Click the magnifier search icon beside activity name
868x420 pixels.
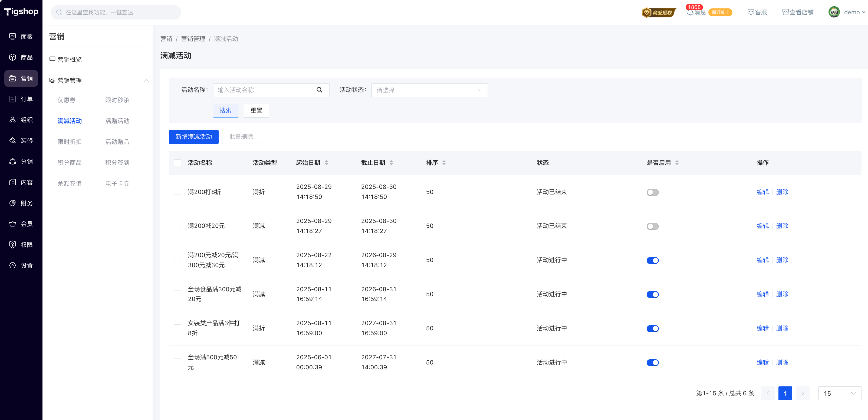pos(319,90)
